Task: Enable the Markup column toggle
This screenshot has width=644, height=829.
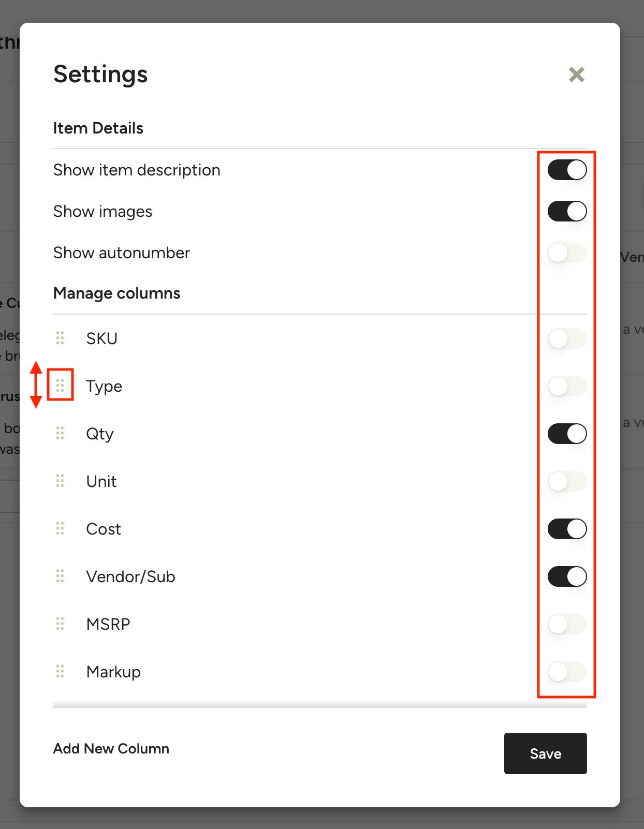Action: [567, 672]
